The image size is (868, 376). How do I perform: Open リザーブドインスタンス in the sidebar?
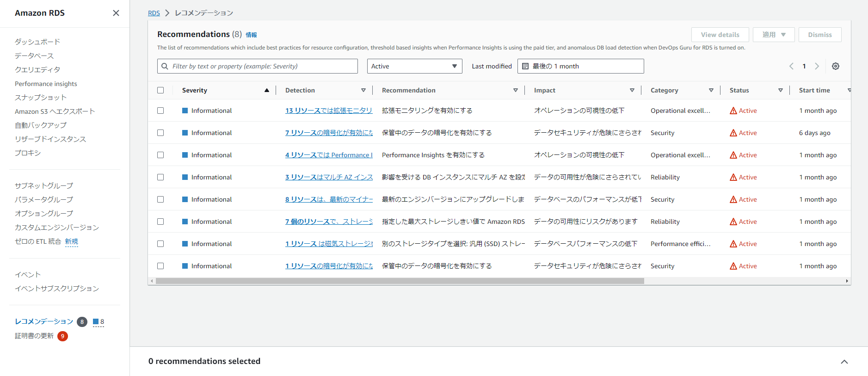click(x=50, y=139)
